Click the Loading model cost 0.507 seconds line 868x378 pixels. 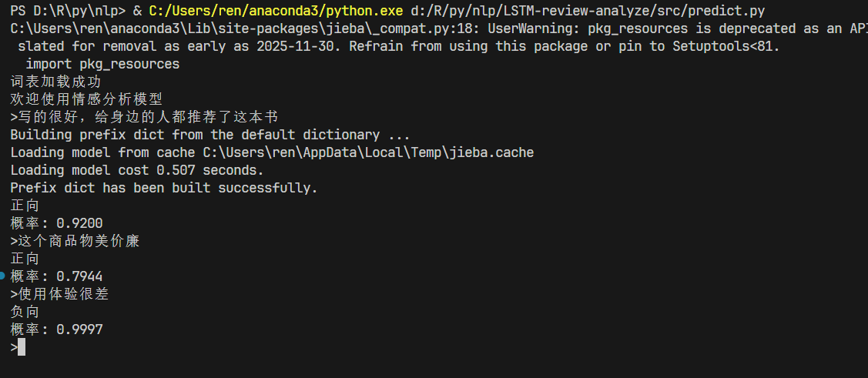tap(136, 170)
